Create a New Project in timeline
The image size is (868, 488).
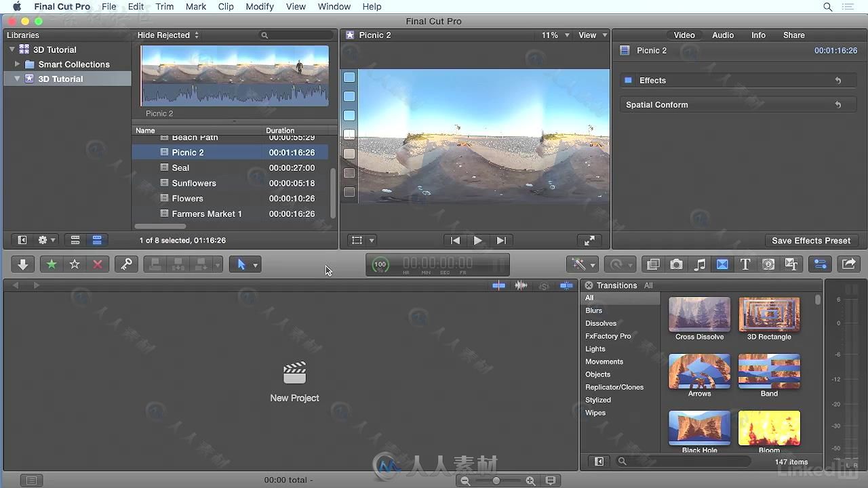294,382
